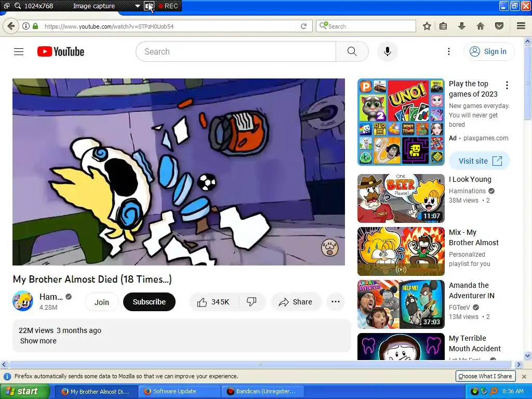This screenshot has width=532, height=399.
Task: Click 'Amanda the Adventurer IN' title text
Action: tap(472, 290)
